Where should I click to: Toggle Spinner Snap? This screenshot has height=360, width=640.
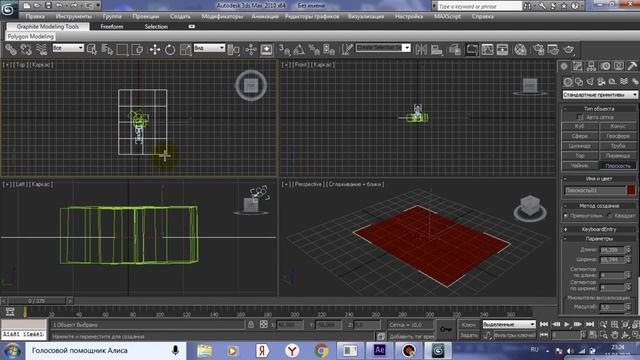tap(329, 50)
